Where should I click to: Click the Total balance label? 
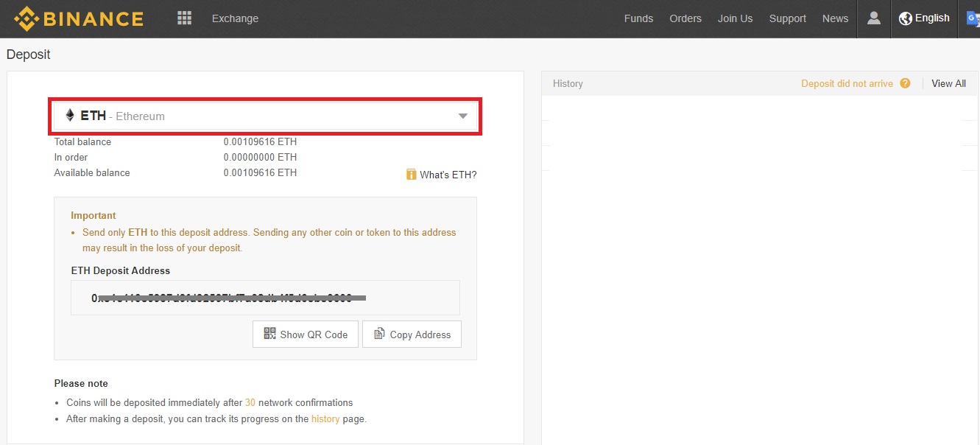click(82, 141)
